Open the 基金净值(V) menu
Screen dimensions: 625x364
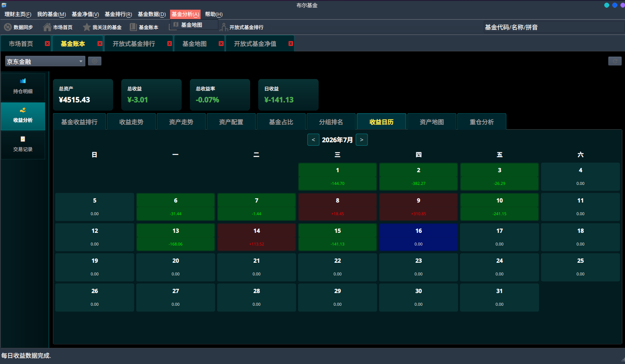[x=85, y=14]
